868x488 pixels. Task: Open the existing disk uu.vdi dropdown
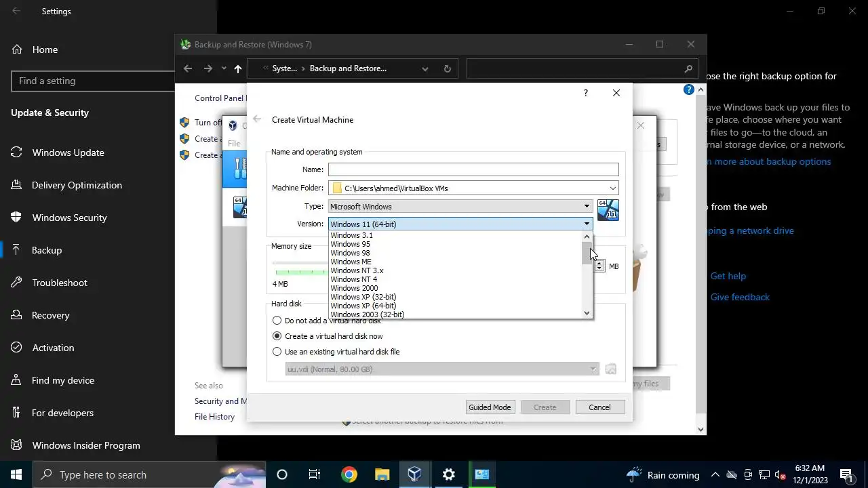tap(442, 369)
